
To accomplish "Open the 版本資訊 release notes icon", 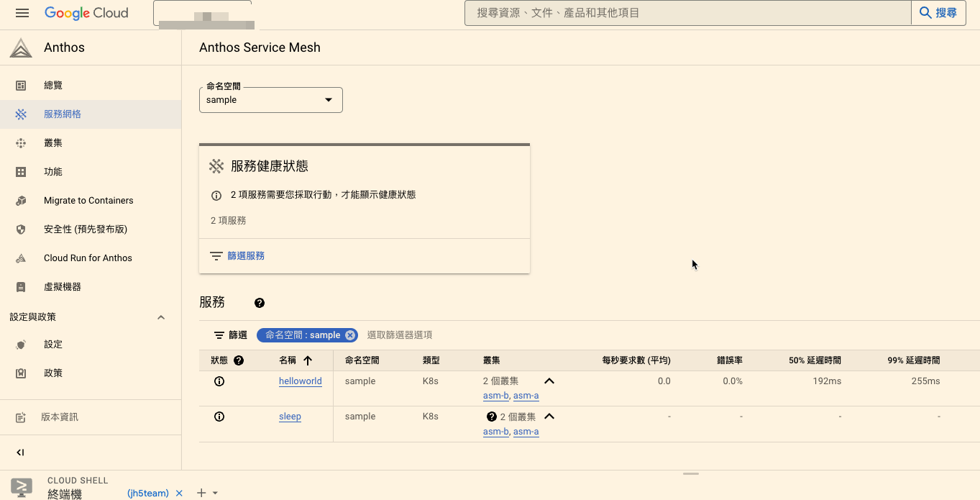I will click(21, 417).
